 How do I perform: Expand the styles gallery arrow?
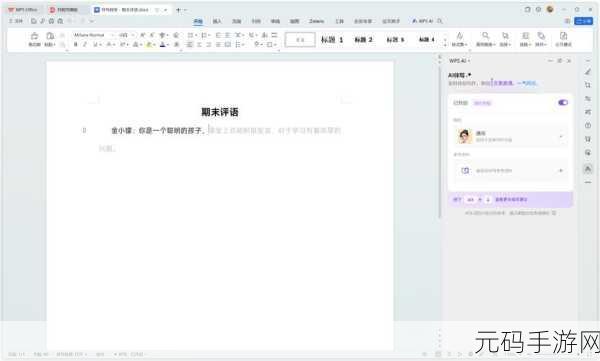click(445, 45)
